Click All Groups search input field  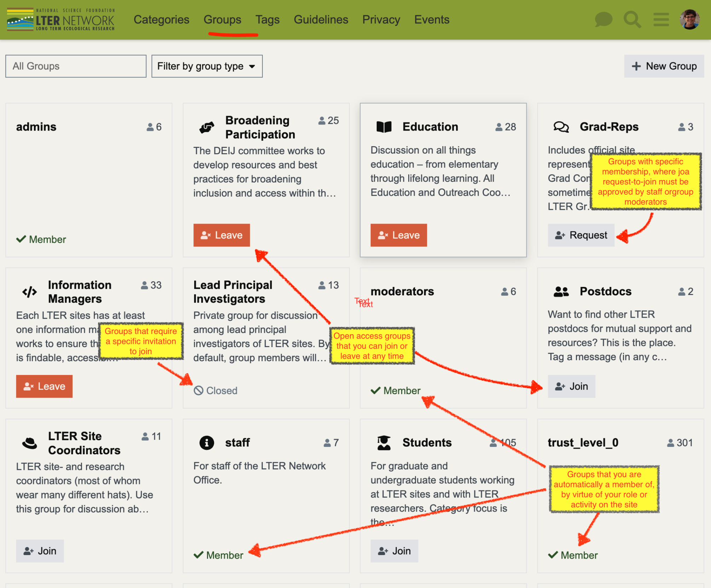point(76,65)
